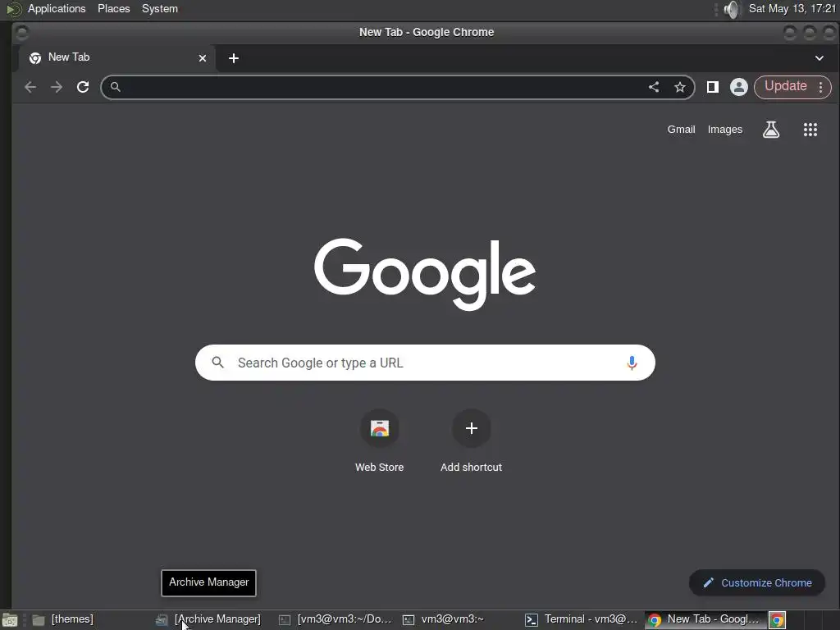Open a new tab with plus button
840x630 pixels.
pos(234,58)
